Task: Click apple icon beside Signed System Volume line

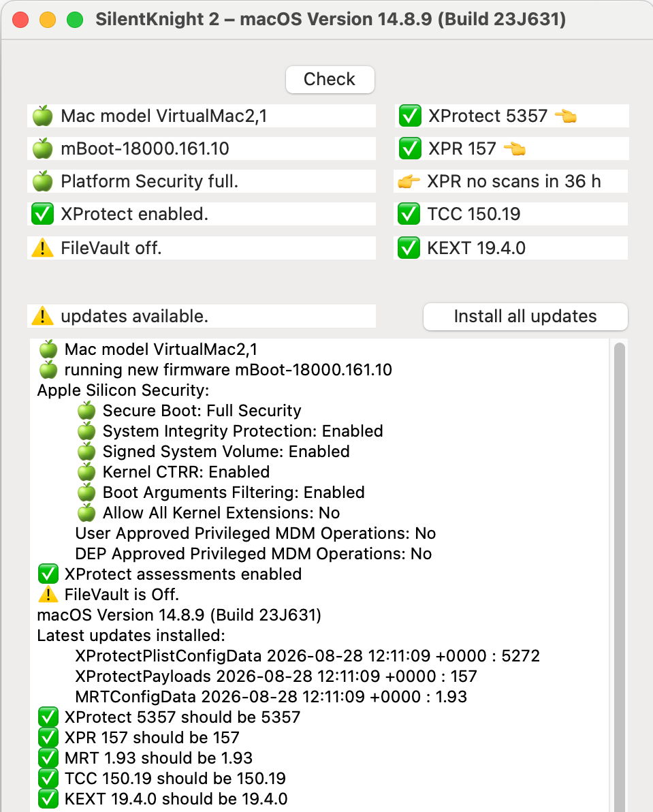Action: pos(86,452)
